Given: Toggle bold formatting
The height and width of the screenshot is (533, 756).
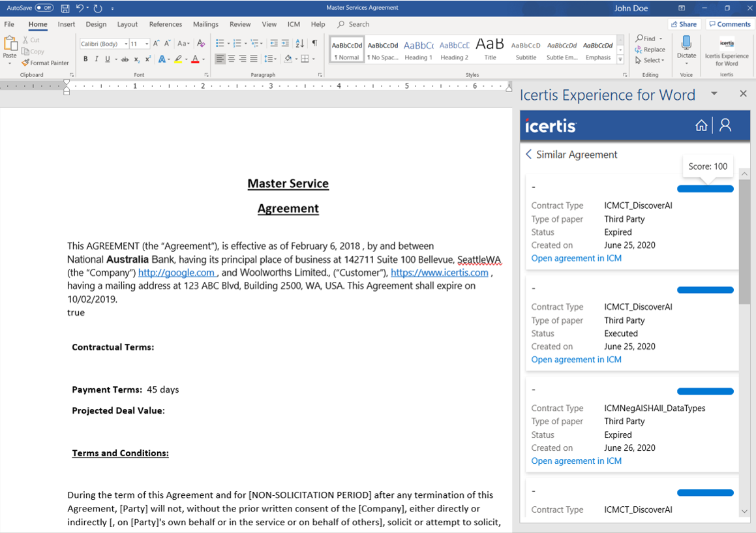Looking at the screenshot, I should coord(85,59).
